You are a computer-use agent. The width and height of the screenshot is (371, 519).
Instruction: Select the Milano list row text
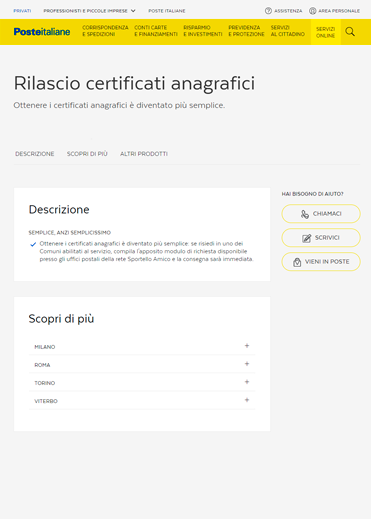(45, 347)
